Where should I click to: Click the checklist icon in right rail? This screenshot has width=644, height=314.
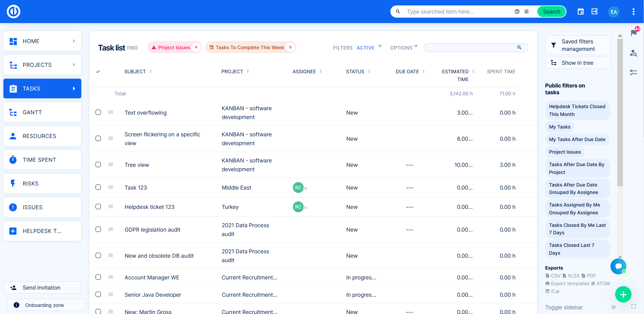(634, 72)
